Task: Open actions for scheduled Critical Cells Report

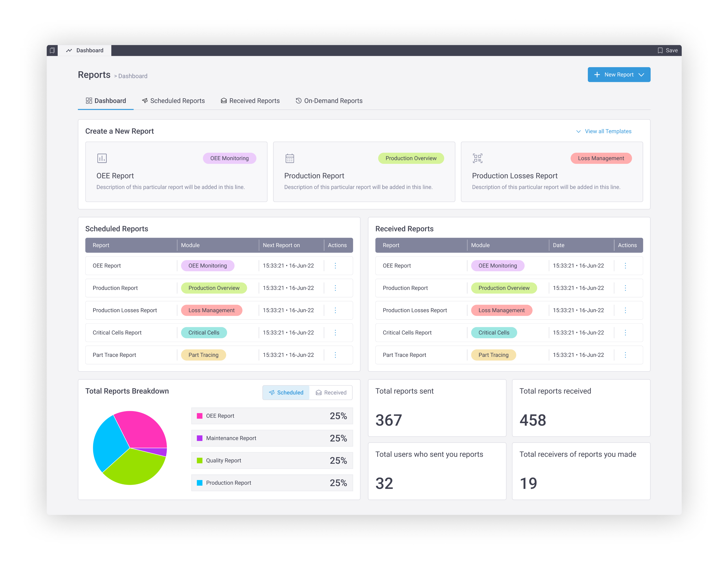Action: (x=335, y=333)
